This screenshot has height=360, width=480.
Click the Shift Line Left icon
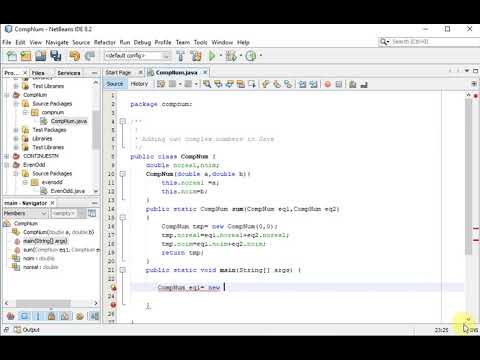pos(302,84)
